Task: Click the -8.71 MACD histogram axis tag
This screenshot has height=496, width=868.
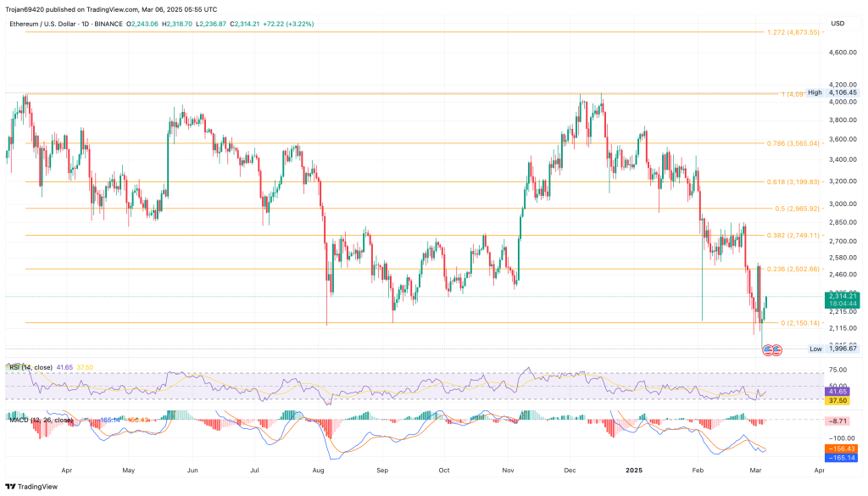Action: point(838,421)
